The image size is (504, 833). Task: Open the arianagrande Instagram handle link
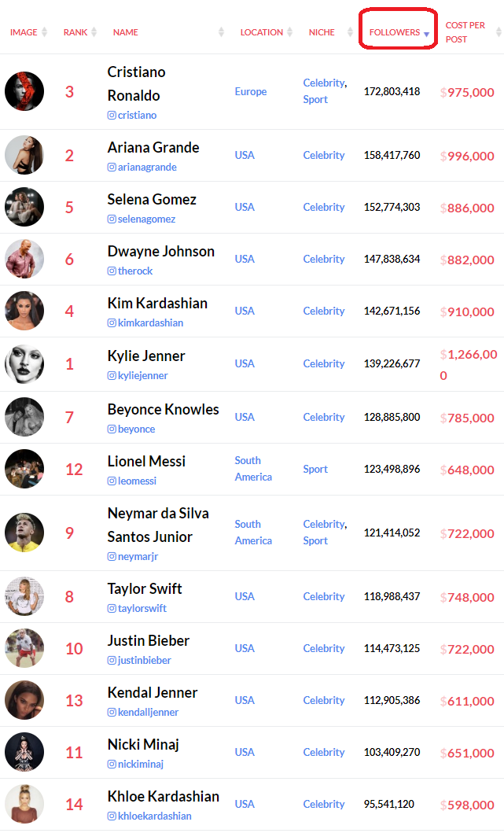click(147, 168)
